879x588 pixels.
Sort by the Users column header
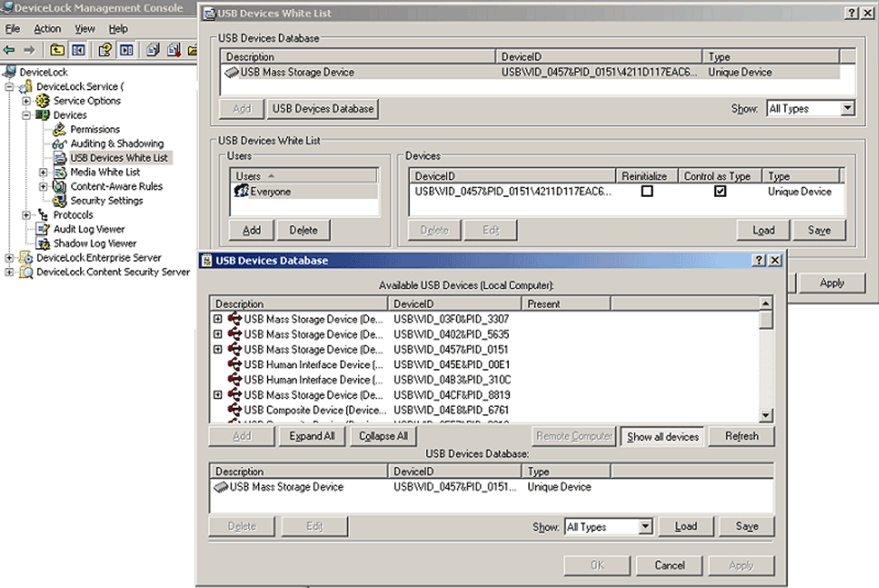(303, 176)
